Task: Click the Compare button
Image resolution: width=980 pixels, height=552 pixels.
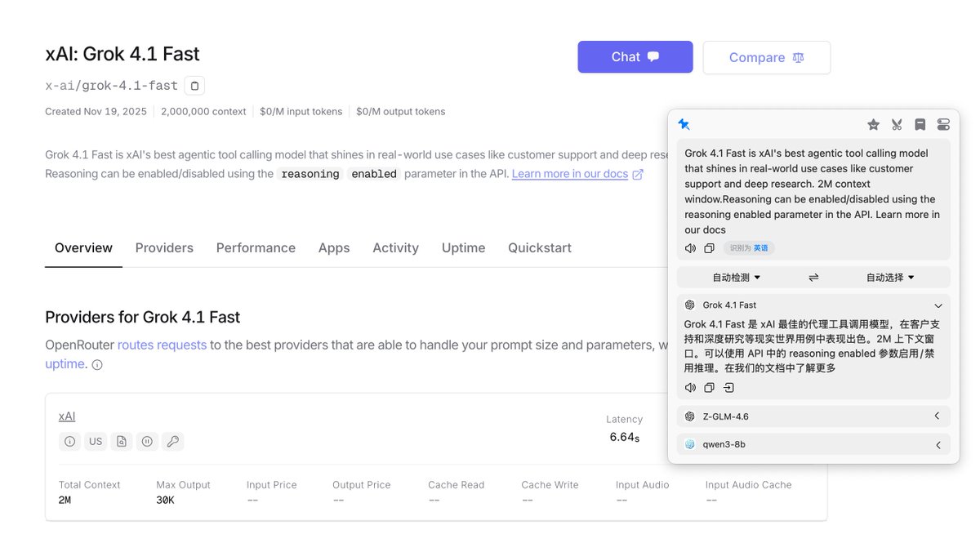Action: (767, 58)
